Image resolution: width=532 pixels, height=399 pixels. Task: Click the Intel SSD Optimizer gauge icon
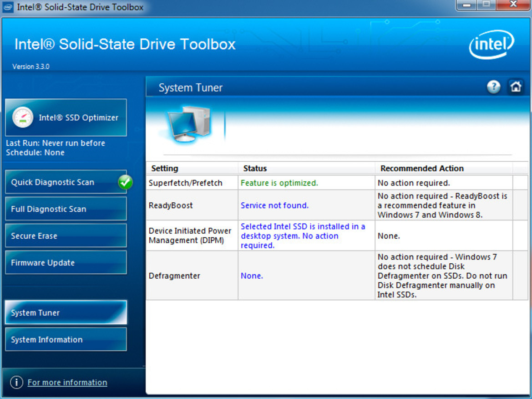22,118
